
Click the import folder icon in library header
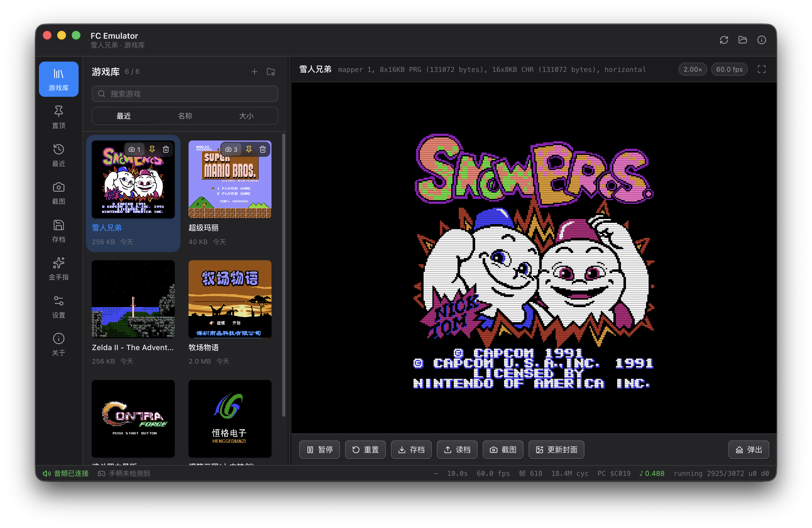coord(271,72)
